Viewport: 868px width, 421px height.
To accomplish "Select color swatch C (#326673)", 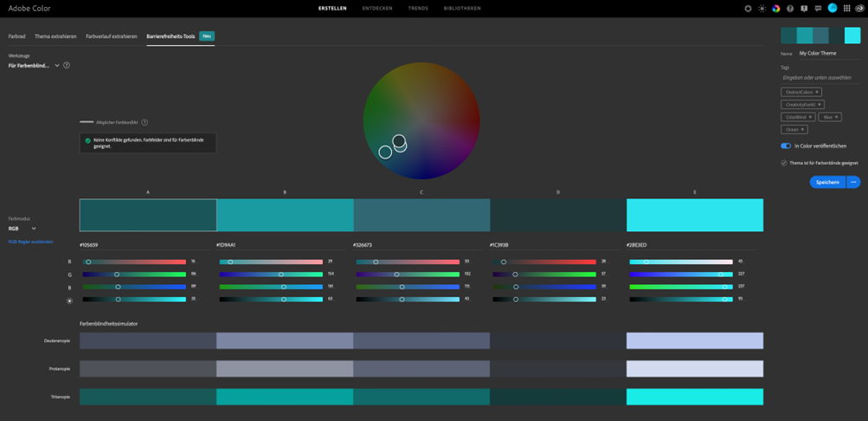I will [x=421, y=215].
